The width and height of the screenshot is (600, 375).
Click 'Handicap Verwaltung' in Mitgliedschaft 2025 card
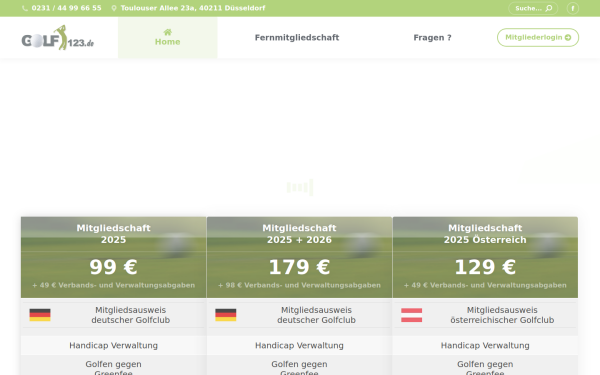tap(114, 346)
